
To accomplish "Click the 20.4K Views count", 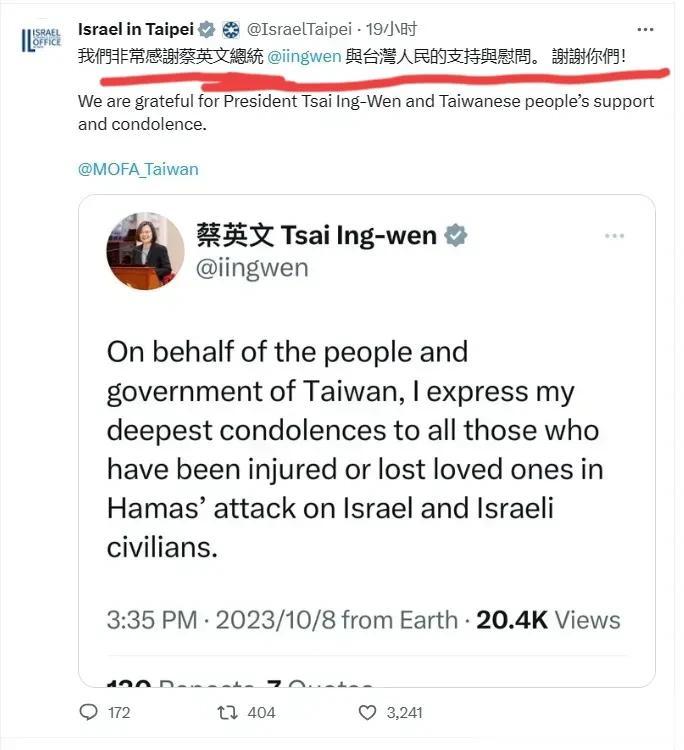I will click(548, 620).
